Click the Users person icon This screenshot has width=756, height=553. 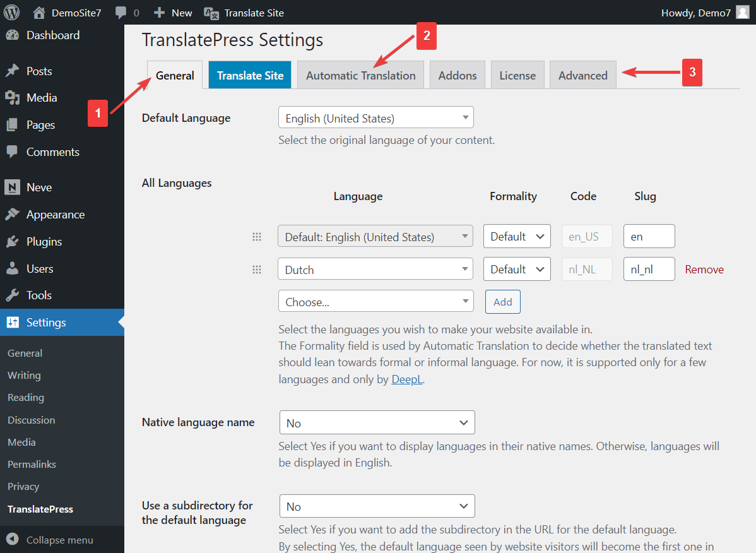click(x=13, y=268)
